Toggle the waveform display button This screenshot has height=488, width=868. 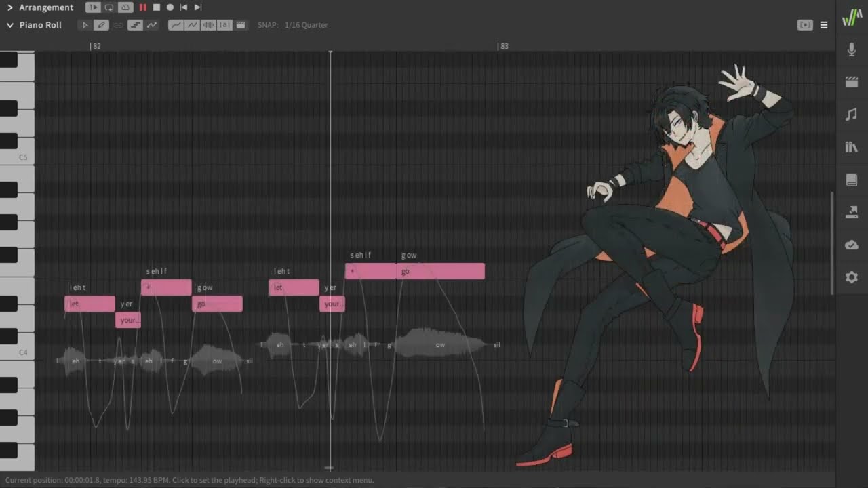(208, 25)
